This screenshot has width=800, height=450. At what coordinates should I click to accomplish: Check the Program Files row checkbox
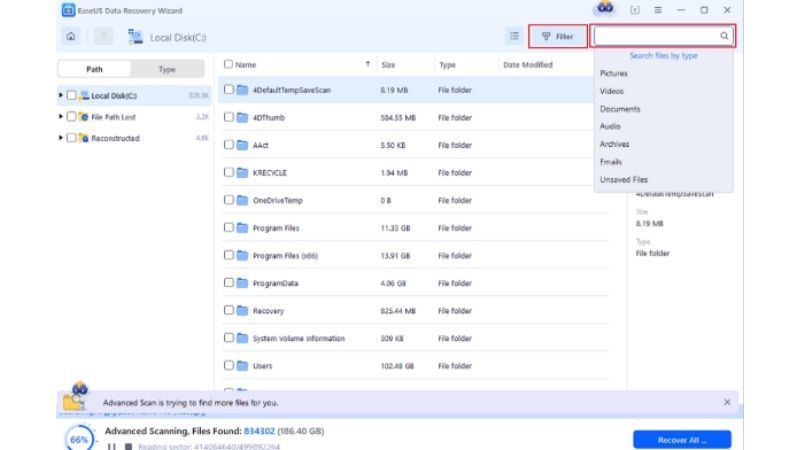tap(229, 227)
